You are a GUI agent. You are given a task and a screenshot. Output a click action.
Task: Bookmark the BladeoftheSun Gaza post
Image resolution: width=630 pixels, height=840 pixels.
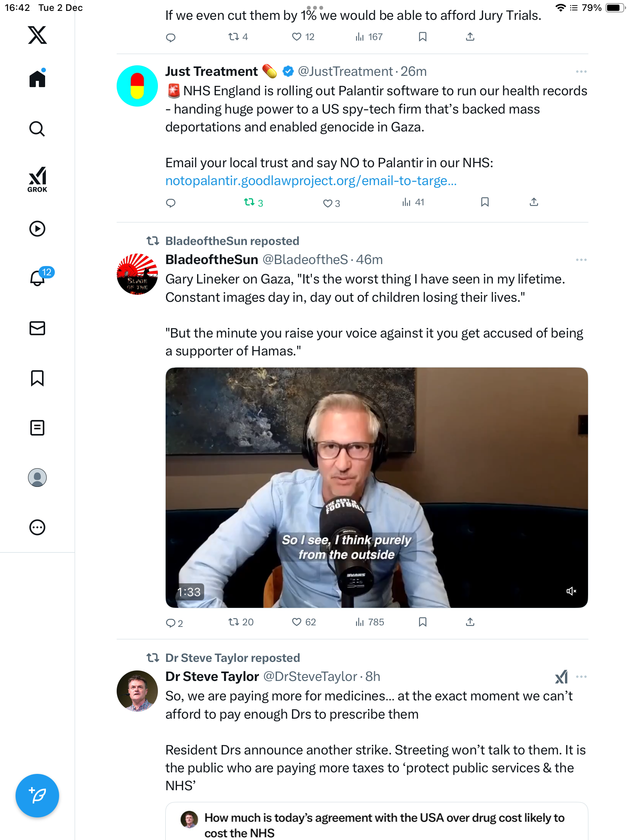[x=423, y=622]
